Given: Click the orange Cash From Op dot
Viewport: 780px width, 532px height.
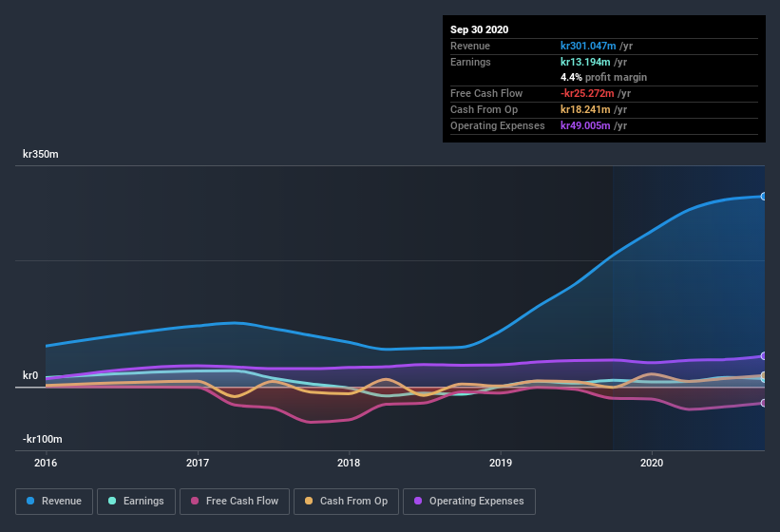Looking at the screenshot, I should [x=309, y=502].
